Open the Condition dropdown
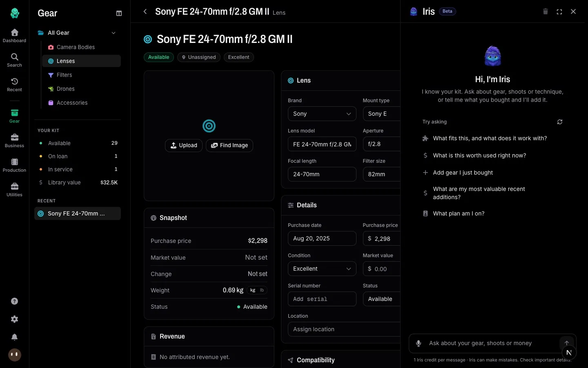Viewport: 588px width, 368px height. coord(322,269)
